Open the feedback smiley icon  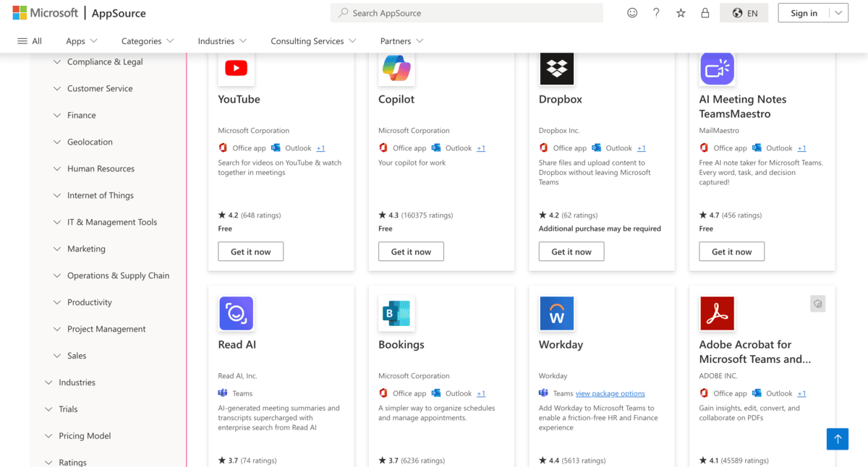pos(632,12)
